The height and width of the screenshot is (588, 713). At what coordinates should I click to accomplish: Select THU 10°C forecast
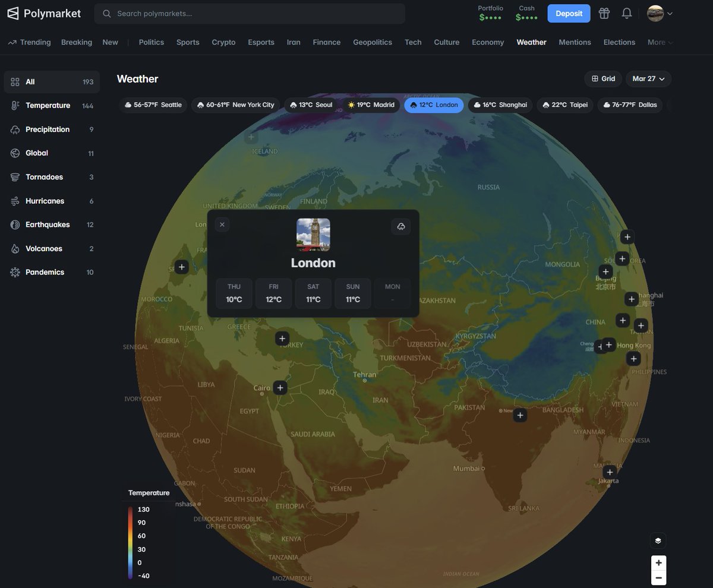pyautogui.click(x=234, y=293)
